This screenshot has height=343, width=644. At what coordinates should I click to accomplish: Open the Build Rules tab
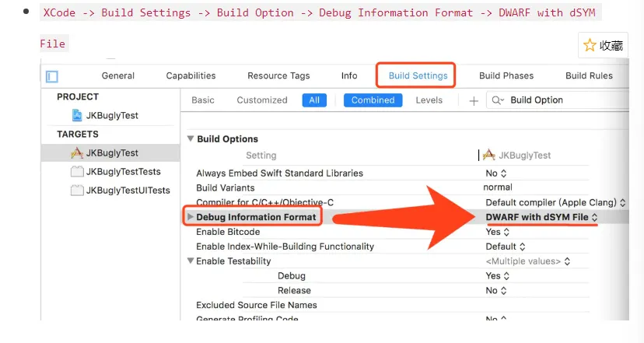coord(589,75)
